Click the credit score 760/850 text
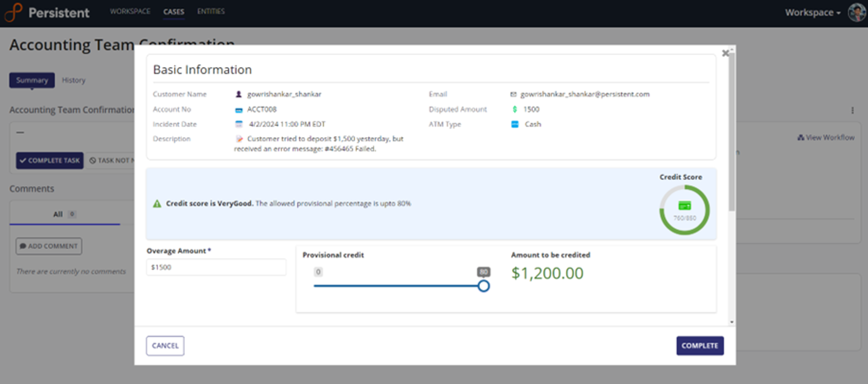 coord(685,218)
